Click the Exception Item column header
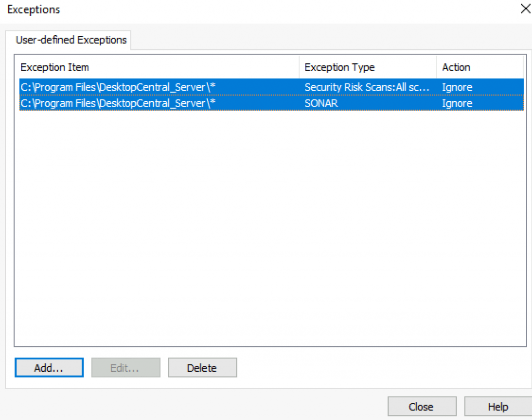532x420 pixels. (x=55, y=67)
